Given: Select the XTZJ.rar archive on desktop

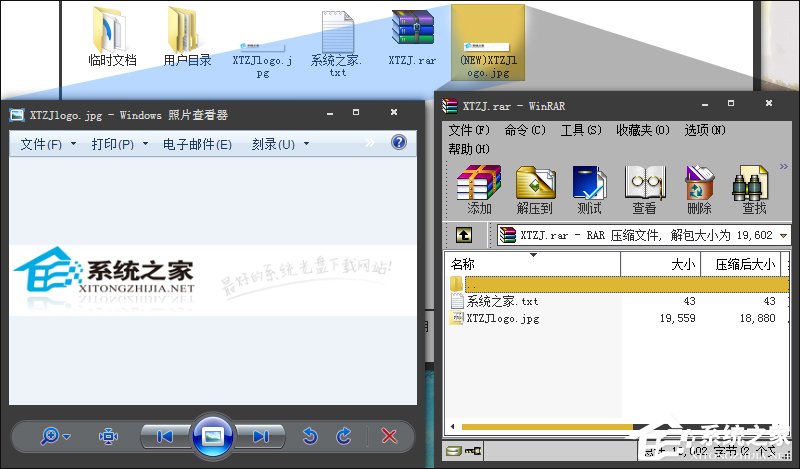Looking at the screenshot, I should click(x=412, y=38).
